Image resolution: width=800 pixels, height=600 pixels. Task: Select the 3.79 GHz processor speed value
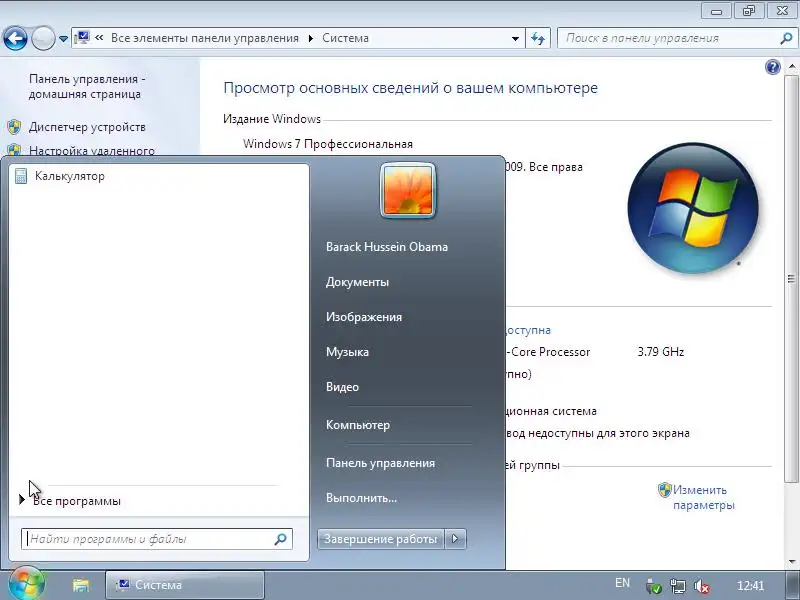click(x=661, y=352)
